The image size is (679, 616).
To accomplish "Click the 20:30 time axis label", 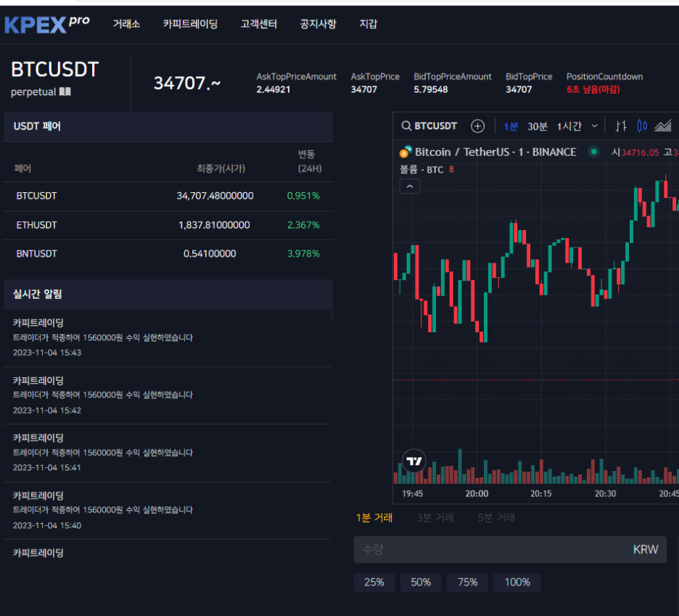I will (605, 494).
